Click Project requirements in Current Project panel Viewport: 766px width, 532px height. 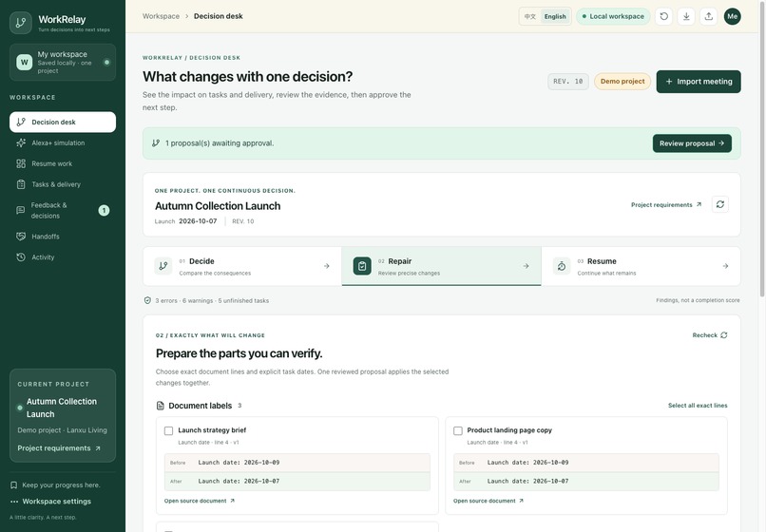pyautogui.click(x=59, y=448)
